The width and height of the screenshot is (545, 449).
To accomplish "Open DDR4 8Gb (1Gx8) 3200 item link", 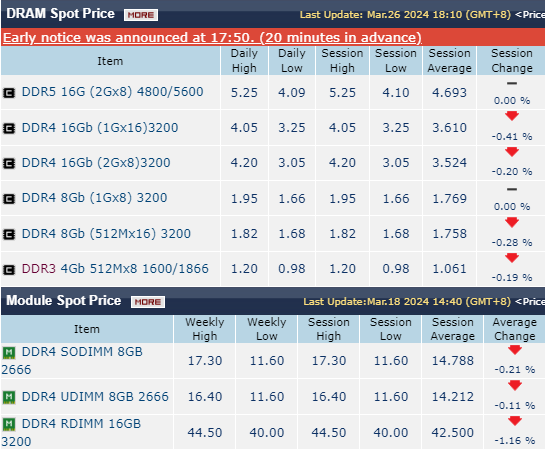I will coord(94,198).
